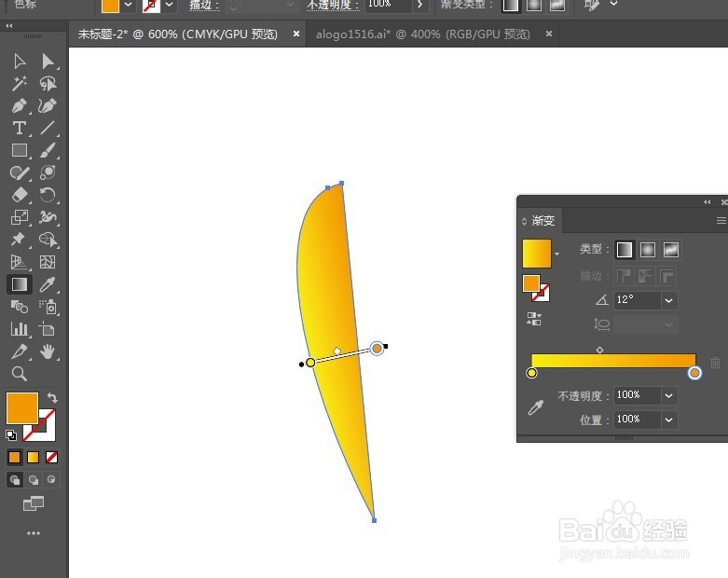Select the Column Graph tool
Viewport: 728px width, 578px height.
coord(20,329)
